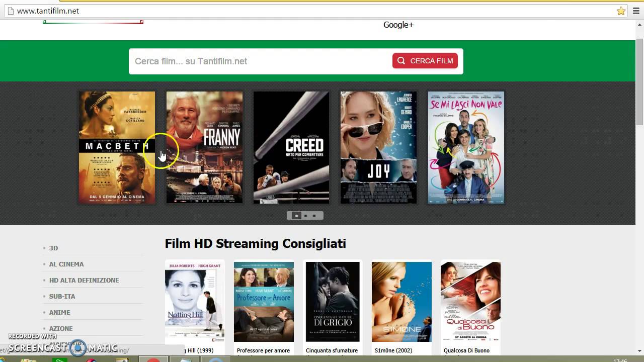644x362 pixels.
Task: Open the Cinquanta Sfumature di Grigio poster
Action: [333, 302]
